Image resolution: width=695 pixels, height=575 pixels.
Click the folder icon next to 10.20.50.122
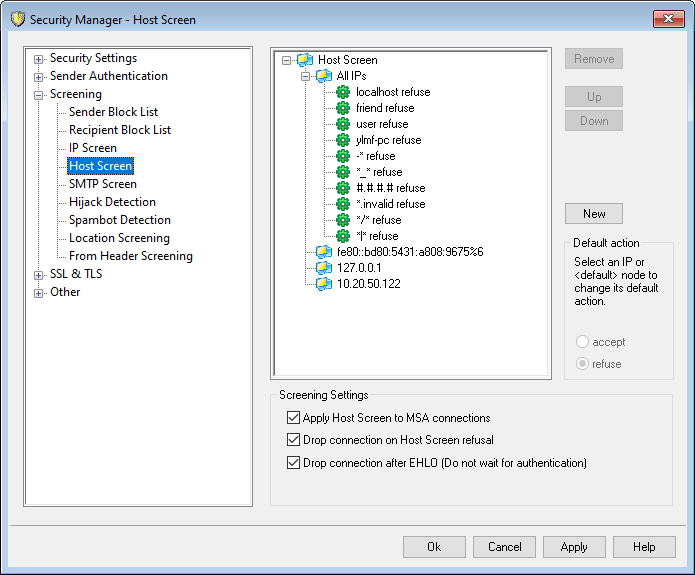tap(323, 284)
